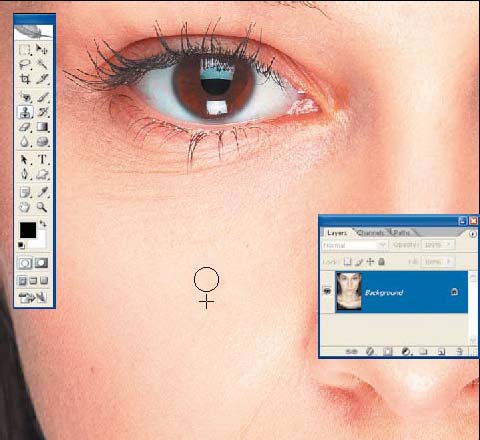Toggle lock transparent pixels checkbox
This screenshot has width=480, height=440.
point(347,262)
